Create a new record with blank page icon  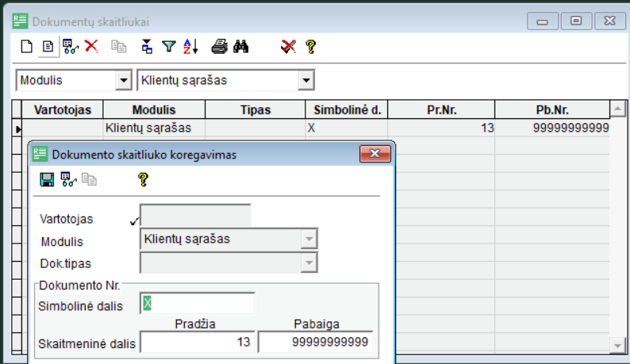click(x=27, y=47)
